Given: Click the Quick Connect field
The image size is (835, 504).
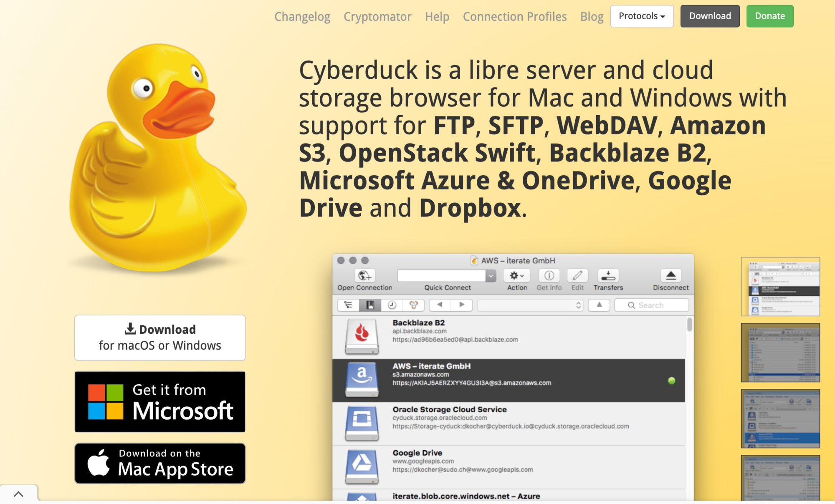Looking at the screenshot, I should [441, 275].
